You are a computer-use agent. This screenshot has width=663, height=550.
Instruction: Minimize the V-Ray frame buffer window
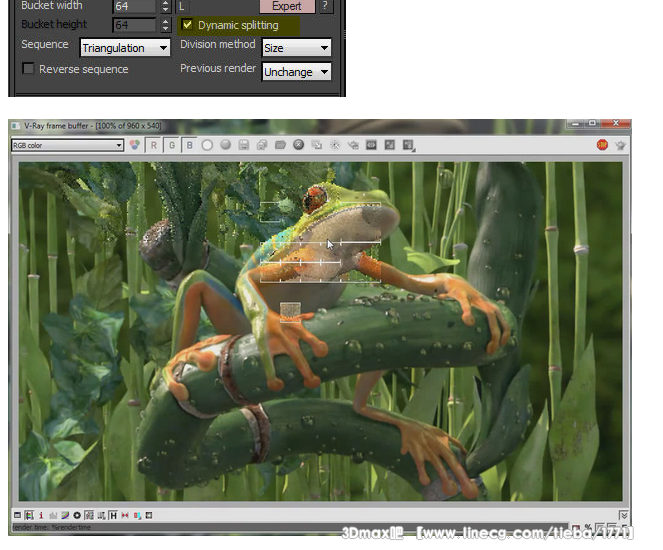point(575,123)
